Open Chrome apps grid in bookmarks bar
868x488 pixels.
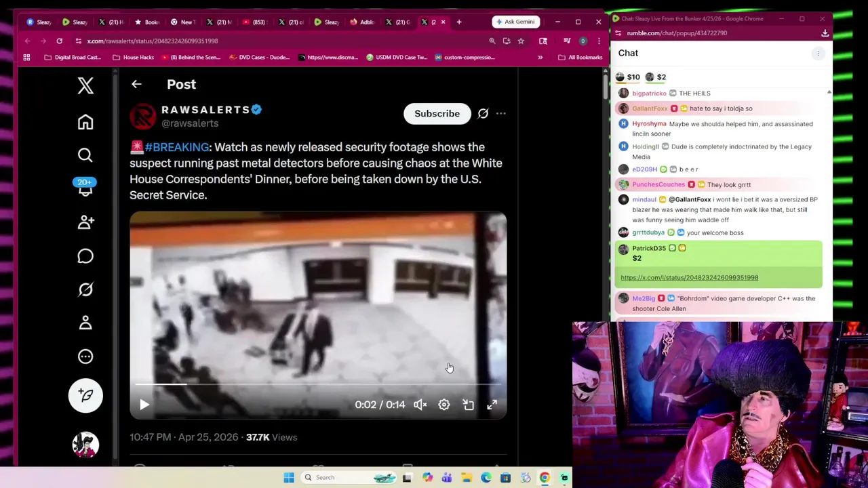point(26,57)
